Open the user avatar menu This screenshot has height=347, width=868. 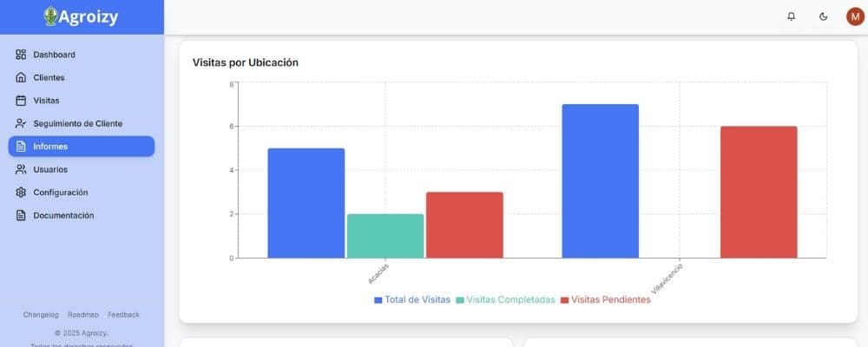pos(855,16)
